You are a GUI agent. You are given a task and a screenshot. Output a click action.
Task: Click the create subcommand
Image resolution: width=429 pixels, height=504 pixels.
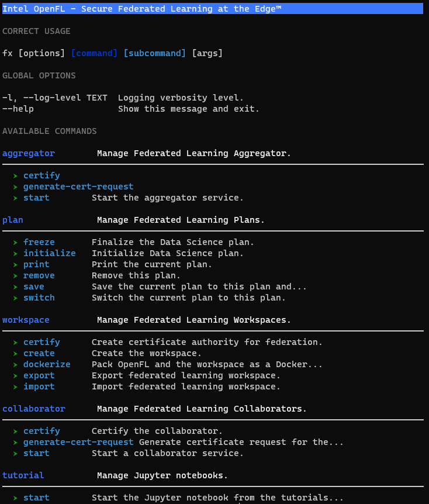[x=39, y=353]
